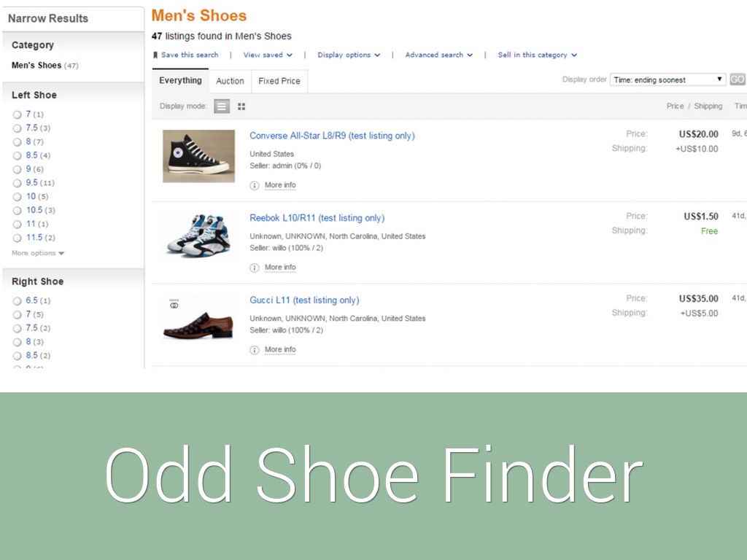The height and width of the screenshot is (560, 747).
Task: Open Sell in this category menu
Action: [x=537, y=55]
